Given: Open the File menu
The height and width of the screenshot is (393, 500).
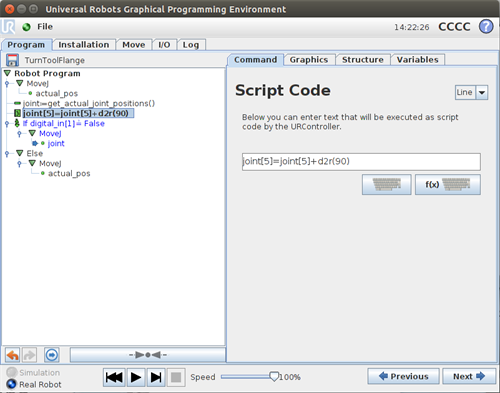Looking at the screenshot, I should [x=45, y=27].
